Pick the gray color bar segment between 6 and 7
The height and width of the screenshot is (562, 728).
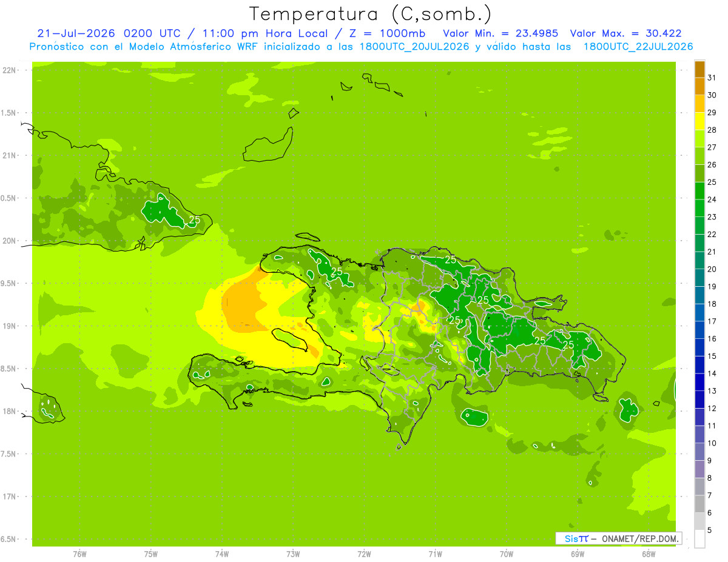coord(699,504)
